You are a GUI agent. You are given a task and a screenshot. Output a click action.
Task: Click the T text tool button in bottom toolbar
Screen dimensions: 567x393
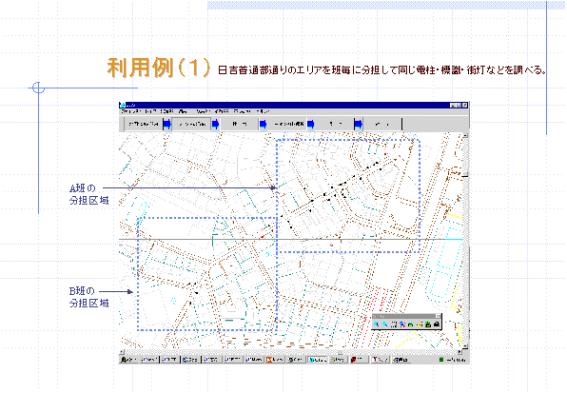(x=380, y=360)
